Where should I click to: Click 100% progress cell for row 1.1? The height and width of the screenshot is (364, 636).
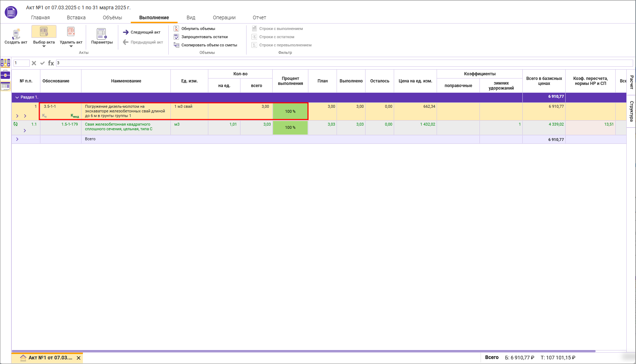pos(290,127)
